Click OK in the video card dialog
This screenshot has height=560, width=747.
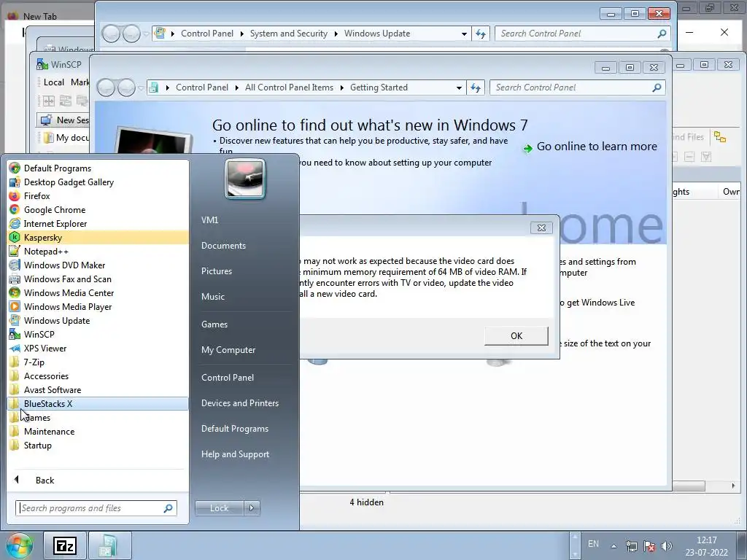coord(516,335)
